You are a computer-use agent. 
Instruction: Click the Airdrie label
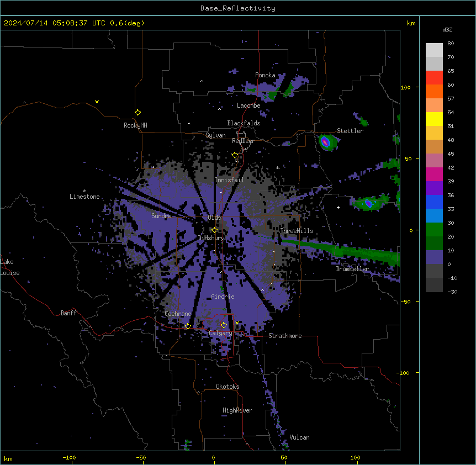point(223,297)
